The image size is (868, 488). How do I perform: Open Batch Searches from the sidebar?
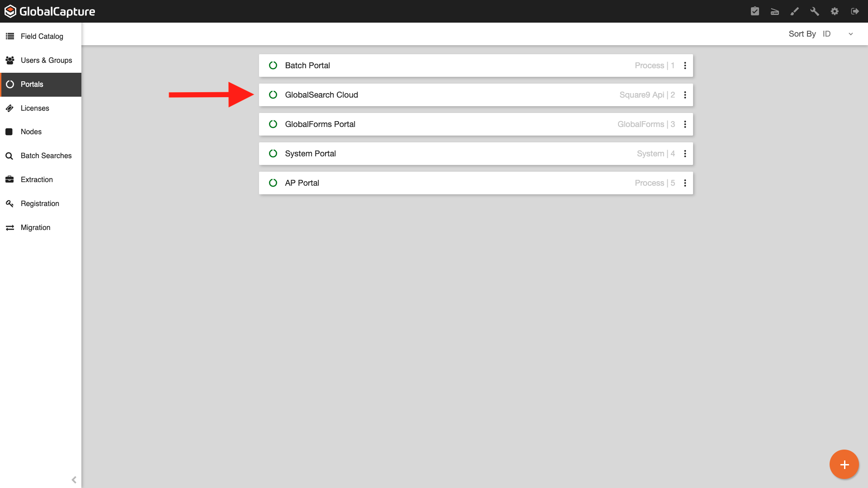click(x=46, y=155)
